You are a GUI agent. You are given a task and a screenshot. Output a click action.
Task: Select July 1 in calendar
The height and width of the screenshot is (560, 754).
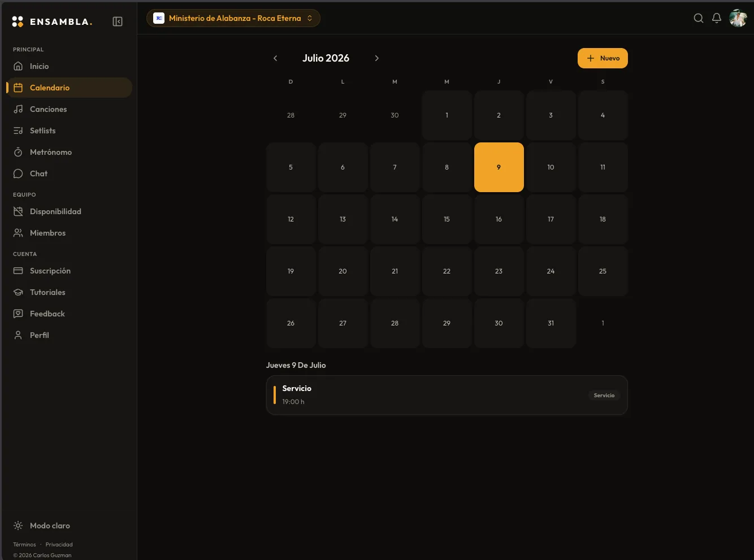(447, 115)
